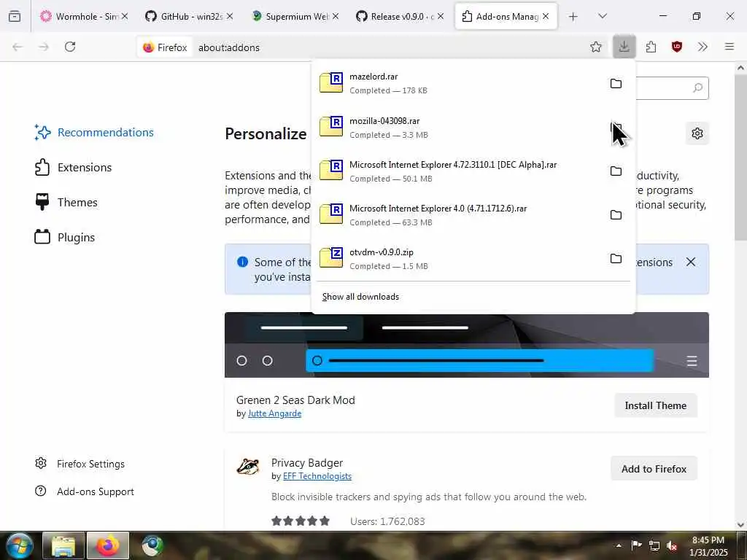
Task: Click the page vertical scrollbar thumb
Action: click(x=741, y=157)
